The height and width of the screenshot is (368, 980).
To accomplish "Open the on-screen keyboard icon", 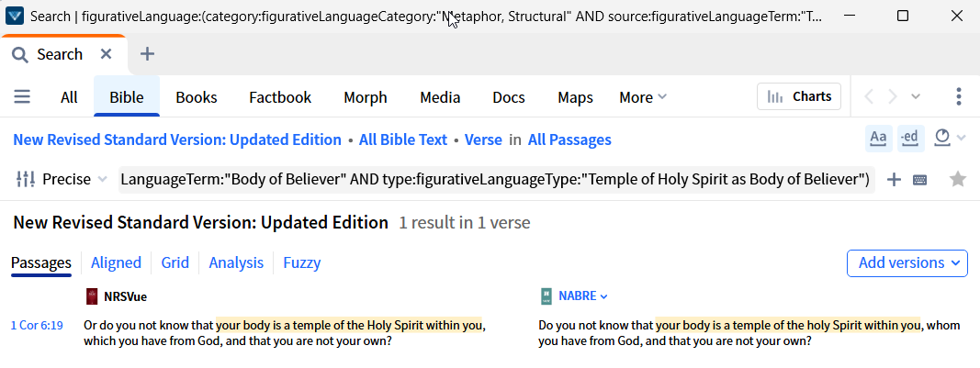I will (919, 180).
